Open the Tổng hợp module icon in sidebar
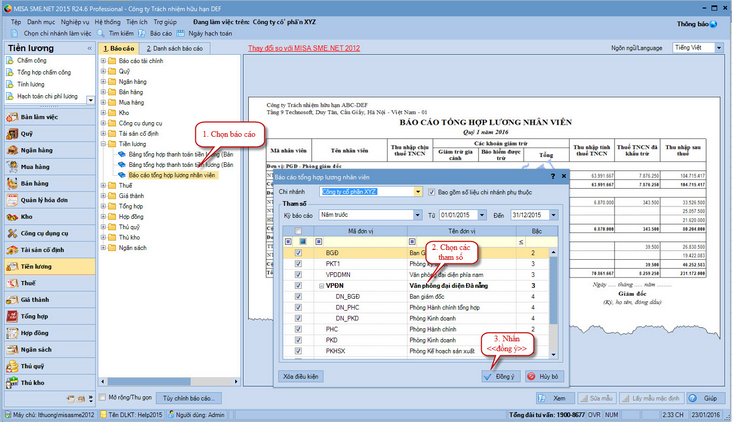Screen dimensions: 732x422 point(12,316)
